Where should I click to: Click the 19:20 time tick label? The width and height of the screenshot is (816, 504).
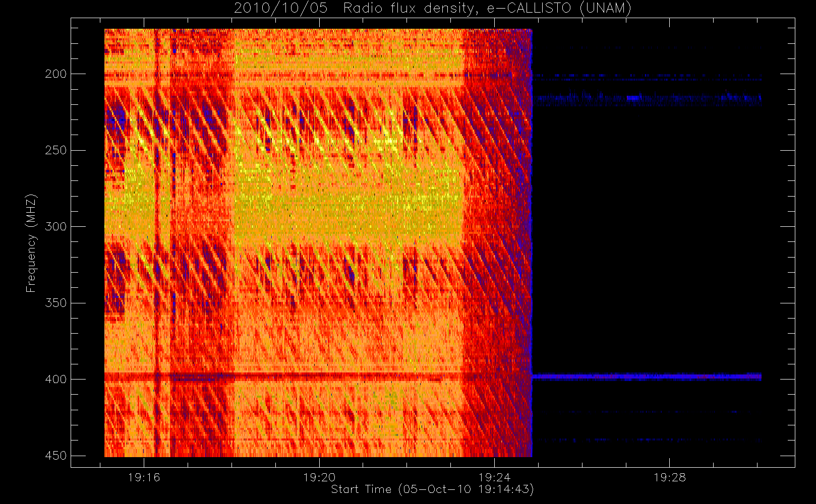[319, 477]
